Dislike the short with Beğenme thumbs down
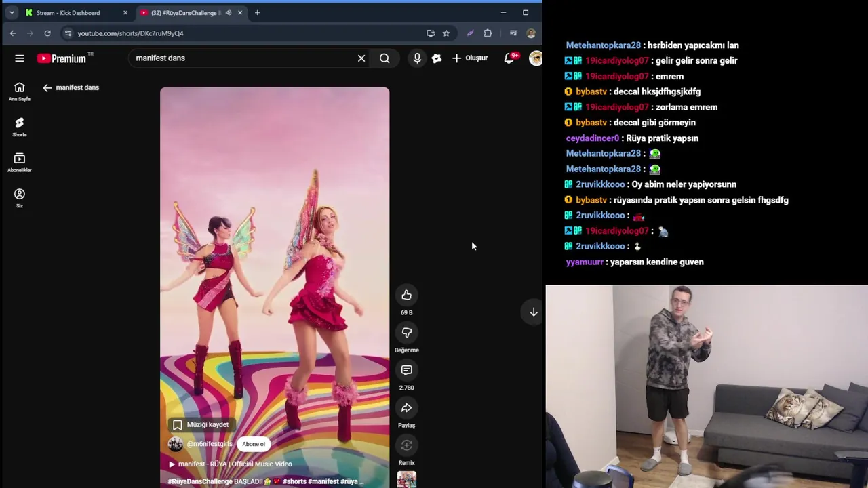Image resolution: width=868 pixels, height=488 pixels. (x=406, y=333)
